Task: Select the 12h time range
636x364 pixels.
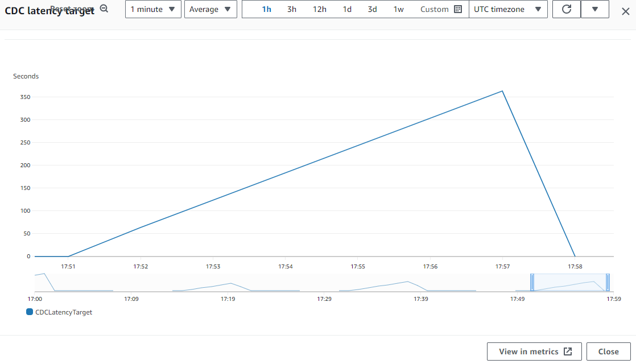Action: [x=320, y=9]
